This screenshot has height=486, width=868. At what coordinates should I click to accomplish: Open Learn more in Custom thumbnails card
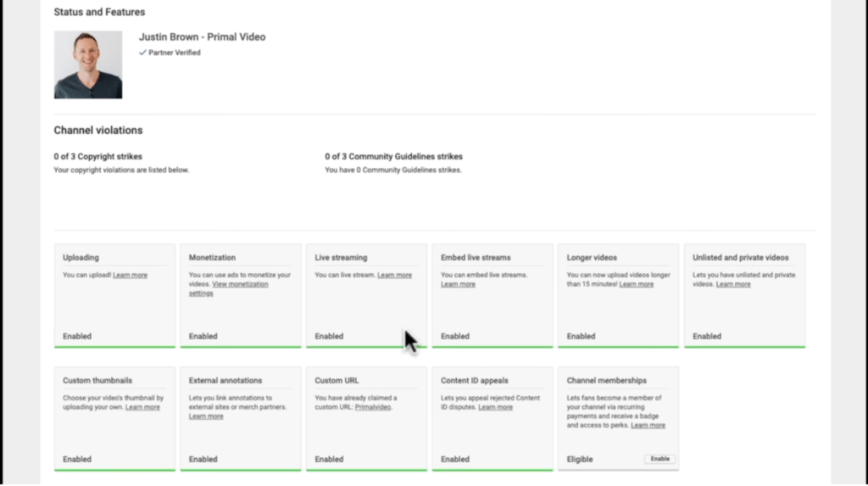142,407
